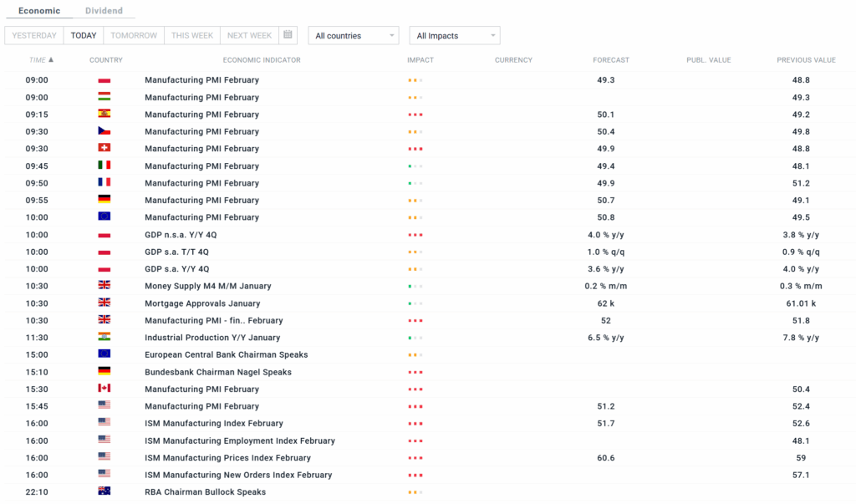
Task: Open the calendar date picker icon
Action: point(288,35)
